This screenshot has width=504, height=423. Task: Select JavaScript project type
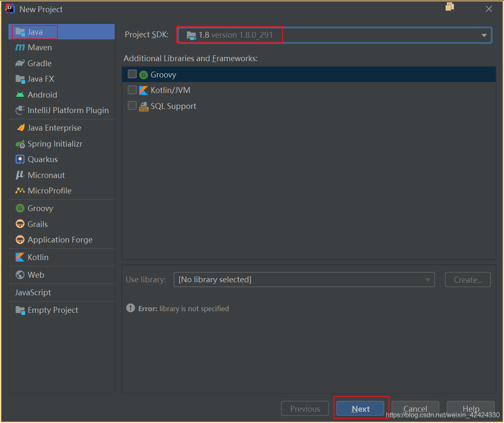pos(62,292)
